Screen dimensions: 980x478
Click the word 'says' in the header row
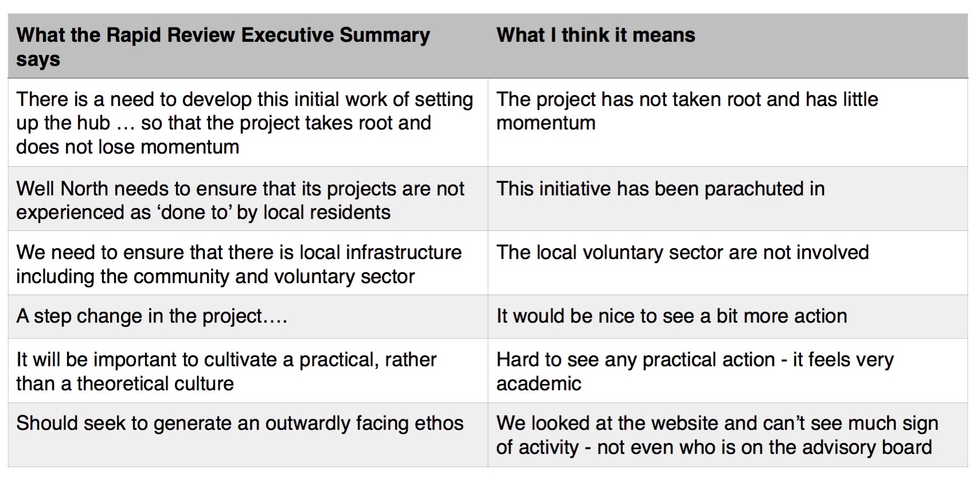[38, 60]
